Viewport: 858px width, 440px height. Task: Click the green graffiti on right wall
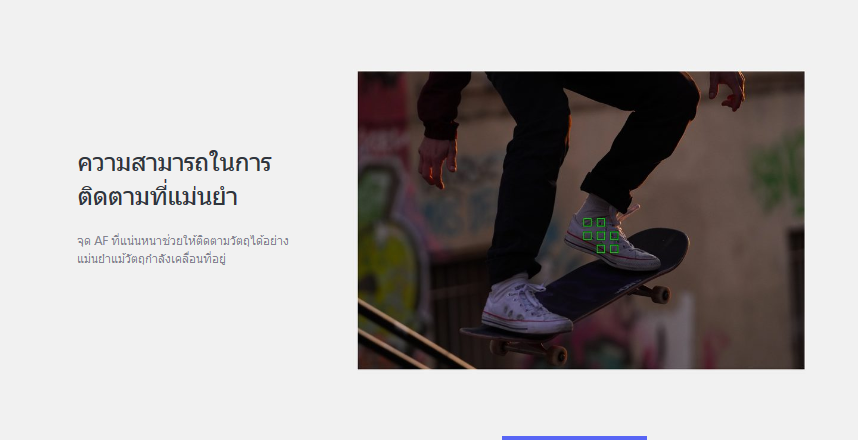pos(777,172)
